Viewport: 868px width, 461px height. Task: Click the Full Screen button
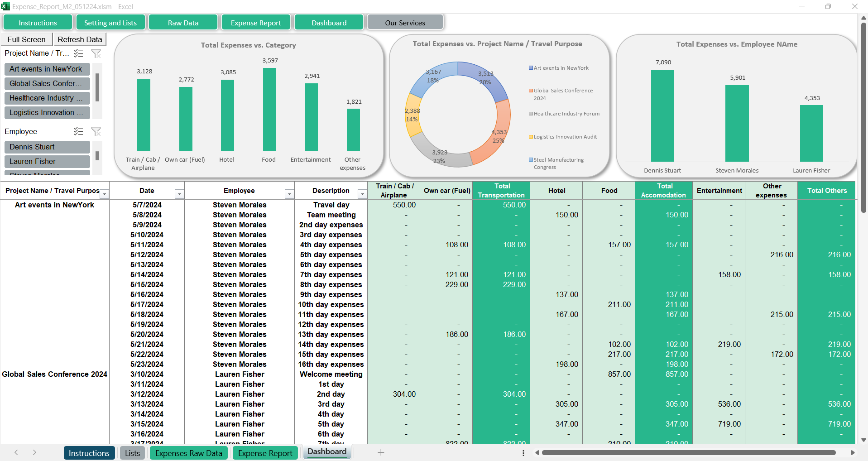(26, 39)
